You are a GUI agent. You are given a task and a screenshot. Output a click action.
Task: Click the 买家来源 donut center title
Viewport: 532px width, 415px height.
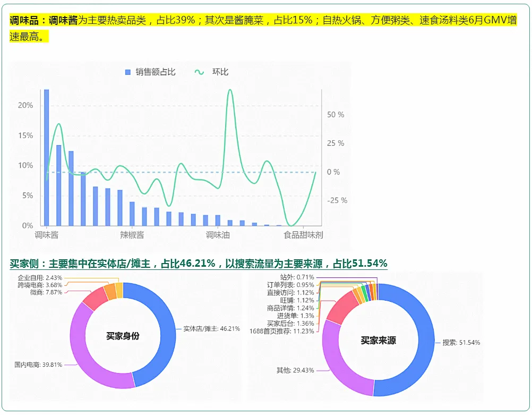click(x=378, y=341)
